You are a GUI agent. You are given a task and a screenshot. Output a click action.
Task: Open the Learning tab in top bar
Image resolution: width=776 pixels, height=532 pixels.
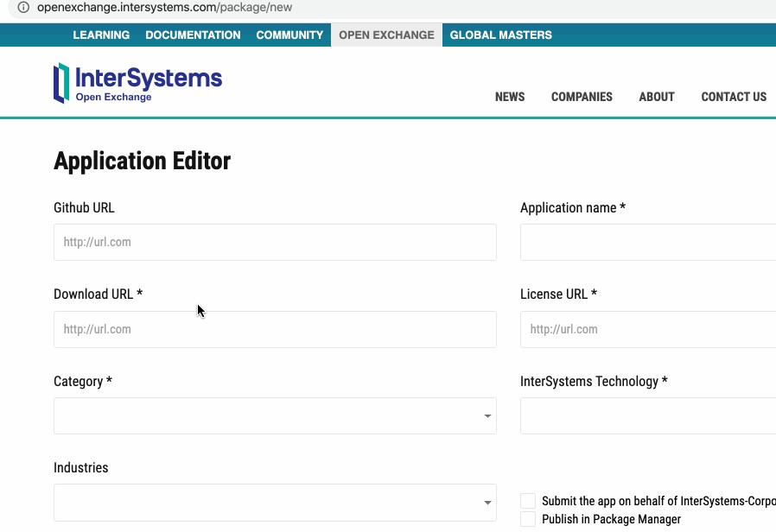tap(101, 35)
